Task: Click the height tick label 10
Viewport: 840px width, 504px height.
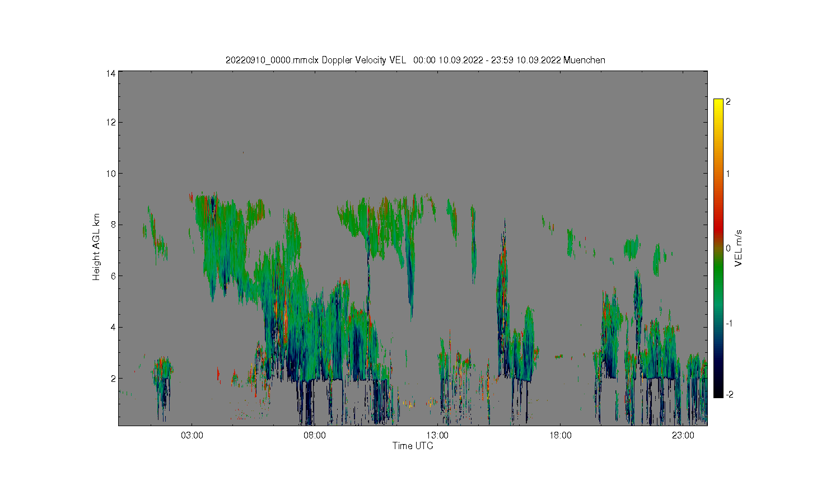Action: pos(111,174)
